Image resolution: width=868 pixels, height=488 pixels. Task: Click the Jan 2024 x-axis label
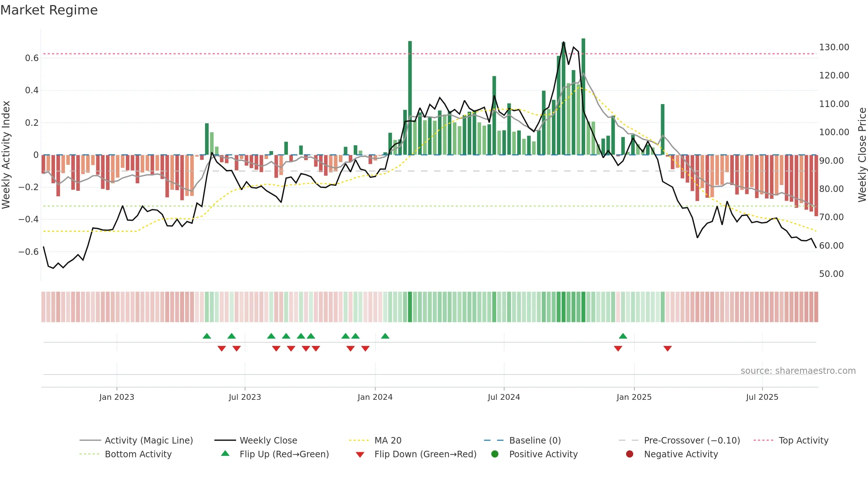[x=375, y=397]
